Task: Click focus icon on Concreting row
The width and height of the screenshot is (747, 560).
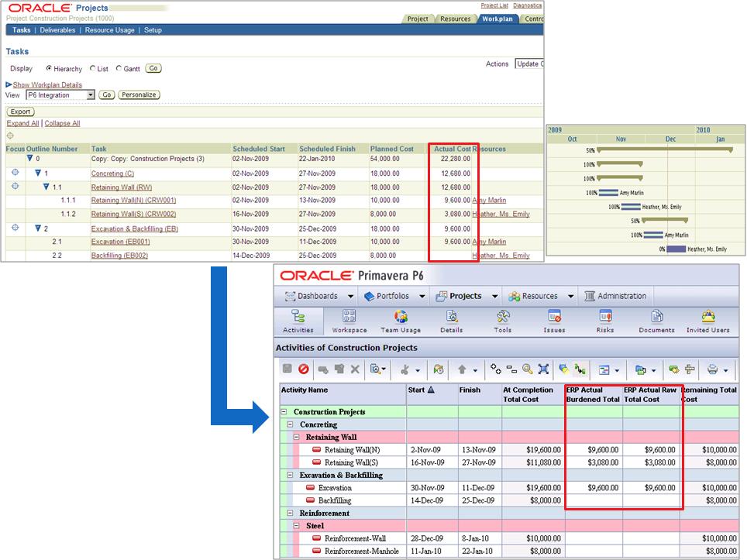Action: tap(15, 173)
